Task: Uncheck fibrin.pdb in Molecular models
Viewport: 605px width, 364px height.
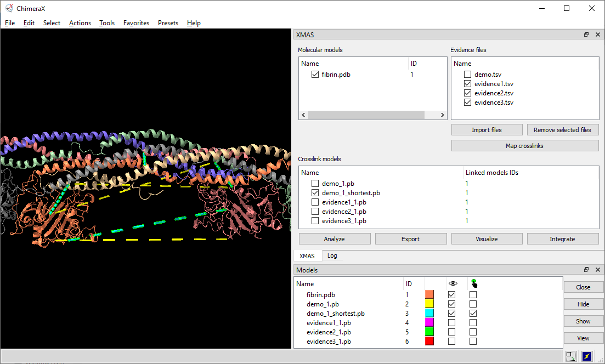Action: tap(315, 75)
